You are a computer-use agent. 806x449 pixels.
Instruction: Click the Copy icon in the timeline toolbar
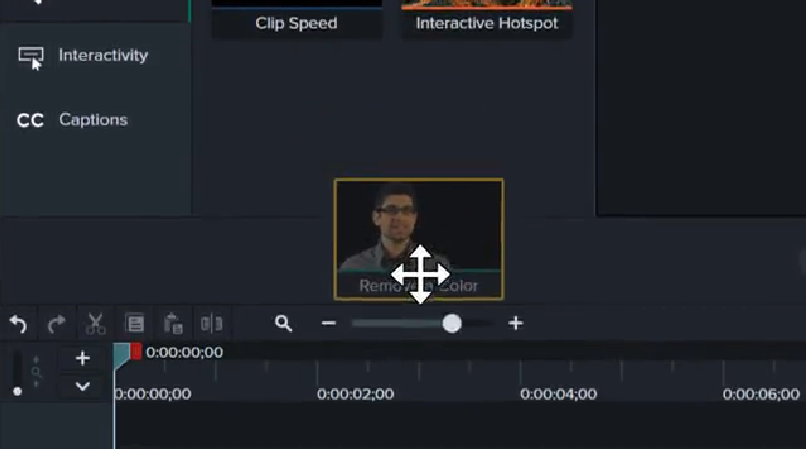135,324
